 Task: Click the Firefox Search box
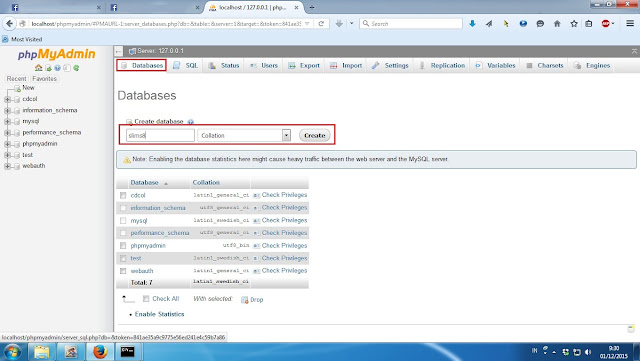coord(411,24)
